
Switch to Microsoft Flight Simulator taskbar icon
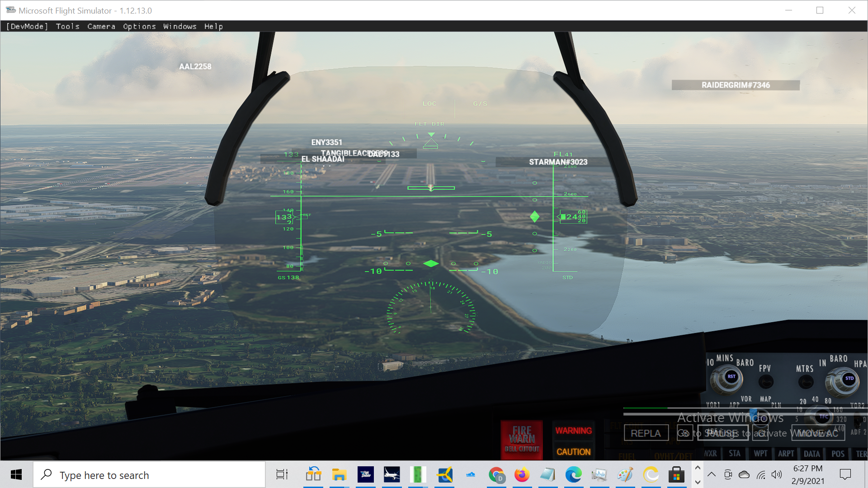(365, 474)
